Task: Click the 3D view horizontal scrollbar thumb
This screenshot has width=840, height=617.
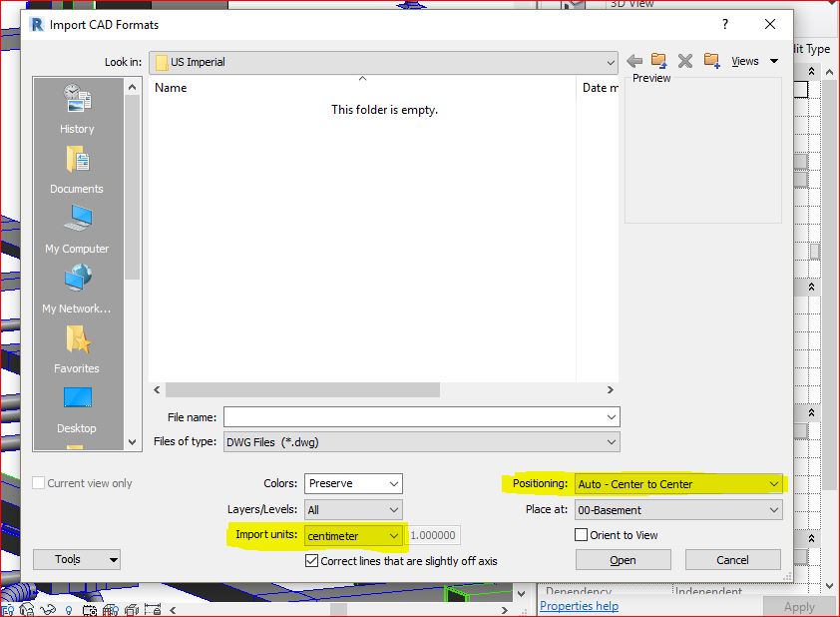Action: pos(338,610)
